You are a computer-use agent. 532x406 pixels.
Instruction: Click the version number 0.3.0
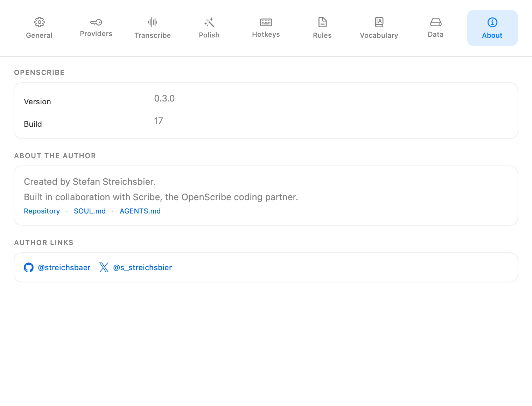(x=164, y=98)
